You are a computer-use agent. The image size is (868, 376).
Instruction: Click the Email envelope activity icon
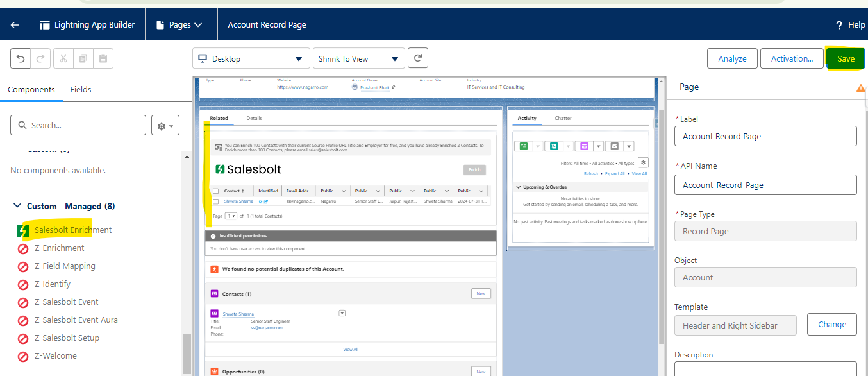[615, 146]
